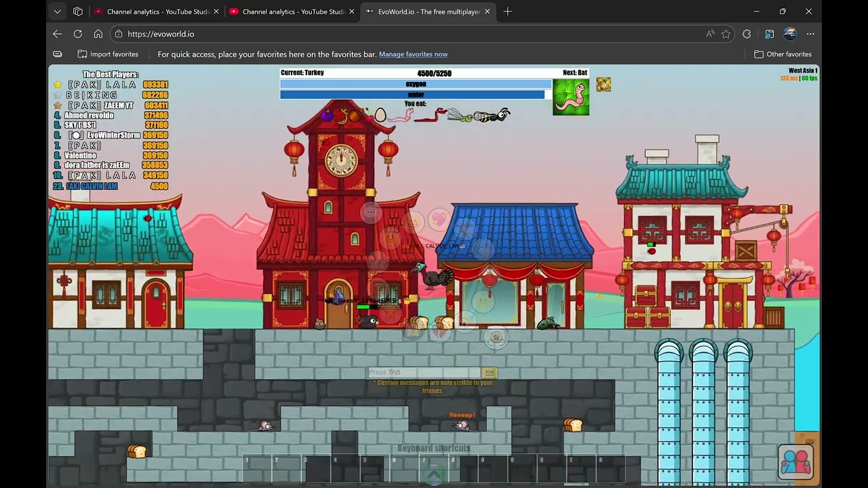868x488 pixels.
Task: Close the EvoWorld.io tab
Action: coord(487,12)
